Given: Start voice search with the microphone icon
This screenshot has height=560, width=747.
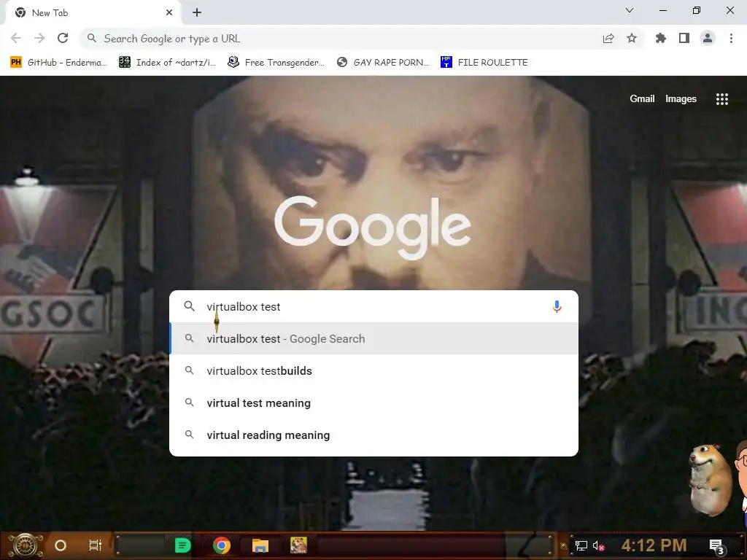Looking at the screenshot, I should [557, 307].
